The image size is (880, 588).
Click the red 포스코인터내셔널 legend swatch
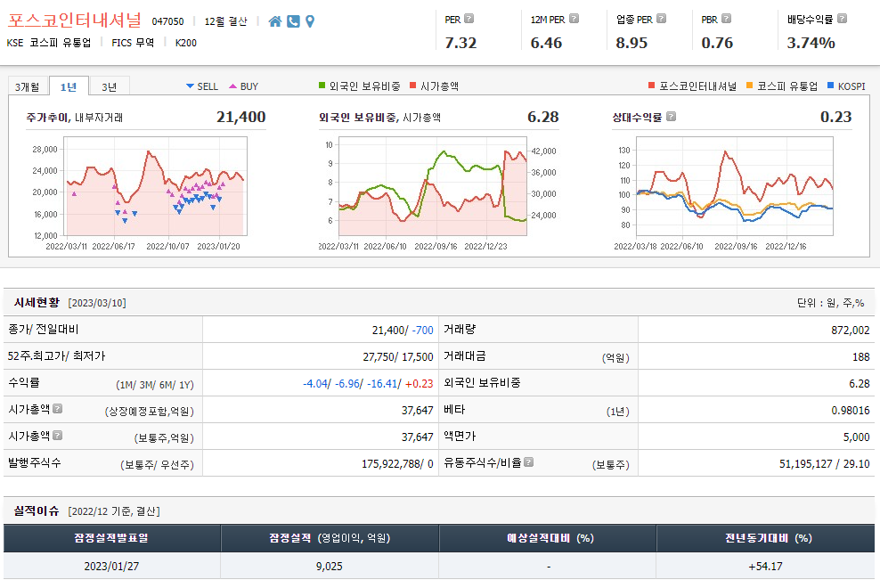pos(652,86)
